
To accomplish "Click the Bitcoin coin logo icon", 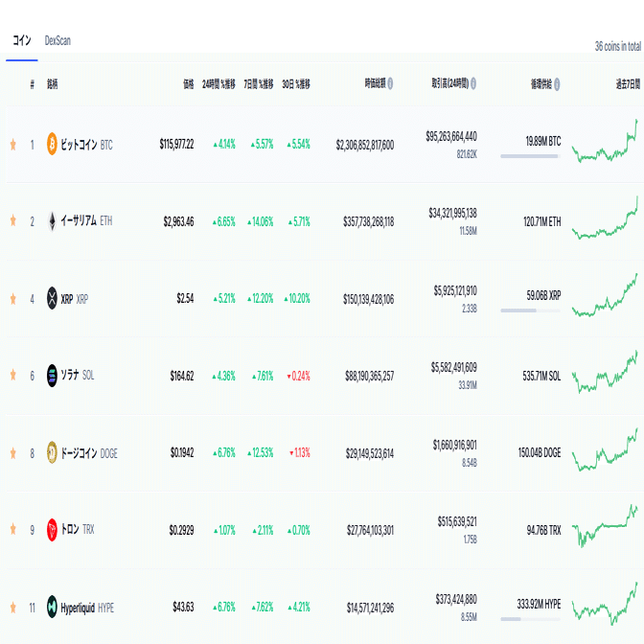I will tap(53, 145).
